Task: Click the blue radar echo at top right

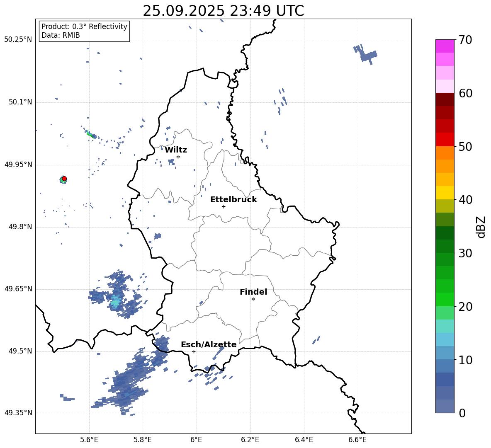Action: [x=365, y=54]
